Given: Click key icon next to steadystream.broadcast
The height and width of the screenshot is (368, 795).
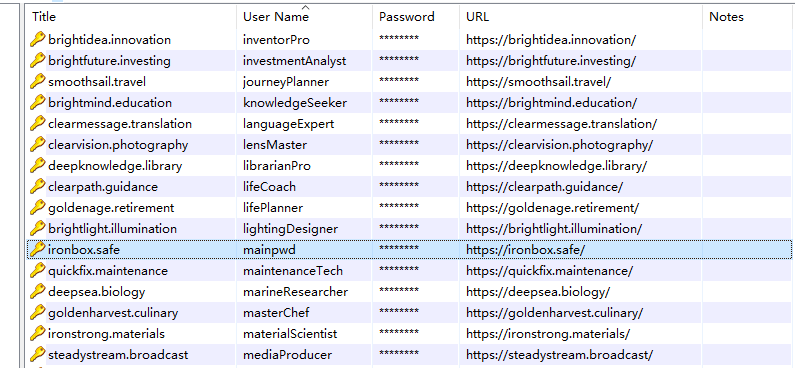Looking at the screenshot, I should pos(38,355).
